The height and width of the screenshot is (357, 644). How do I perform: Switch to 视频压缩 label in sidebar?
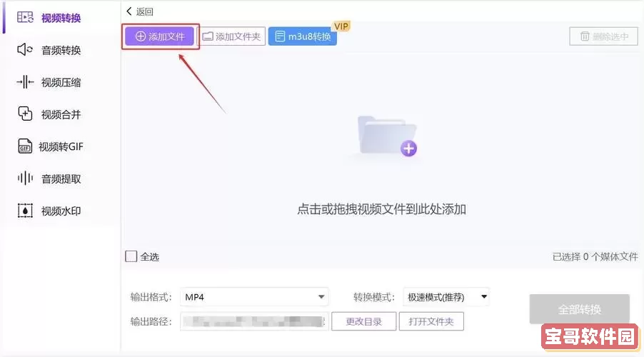click(61, 83)
